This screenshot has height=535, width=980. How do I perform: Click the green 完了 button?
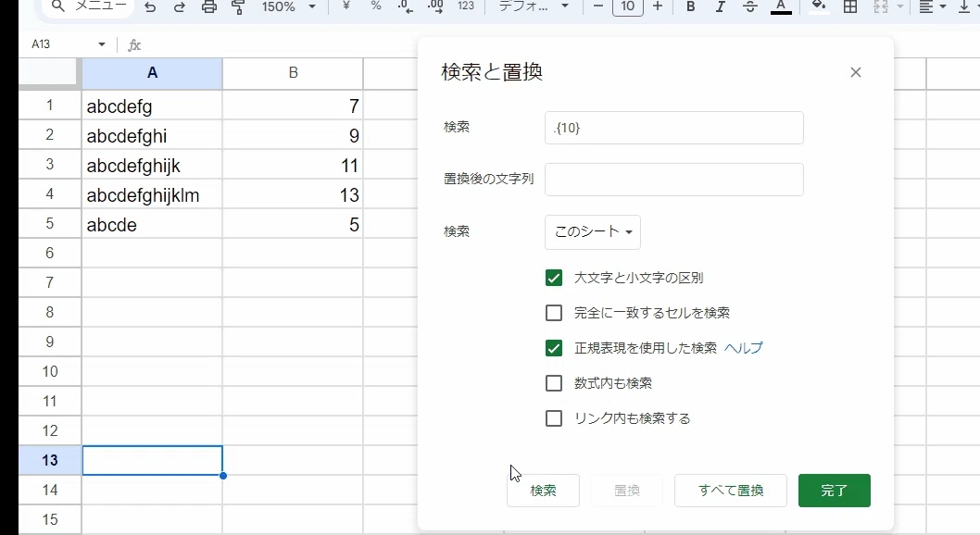coord(835,491)
